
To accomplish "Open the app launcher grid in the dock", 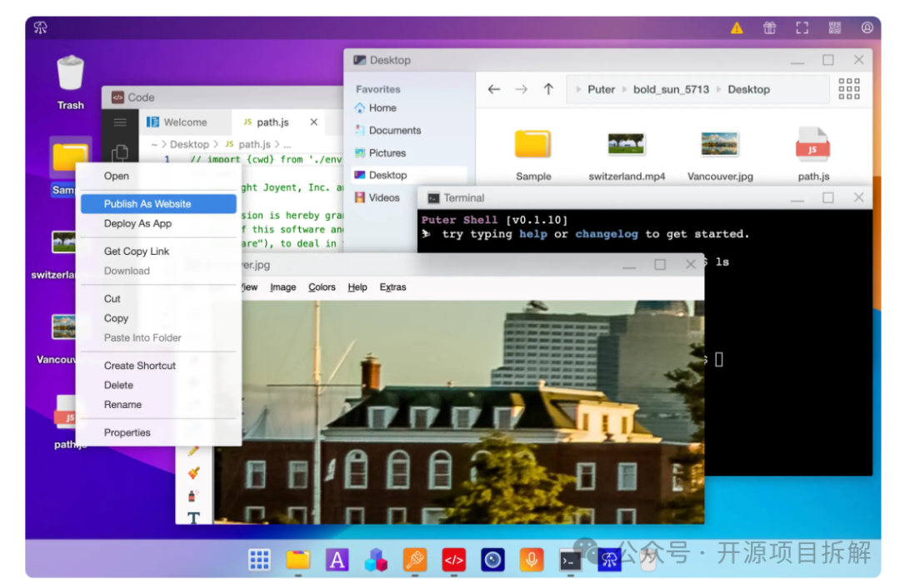I will tap(260, 560).
